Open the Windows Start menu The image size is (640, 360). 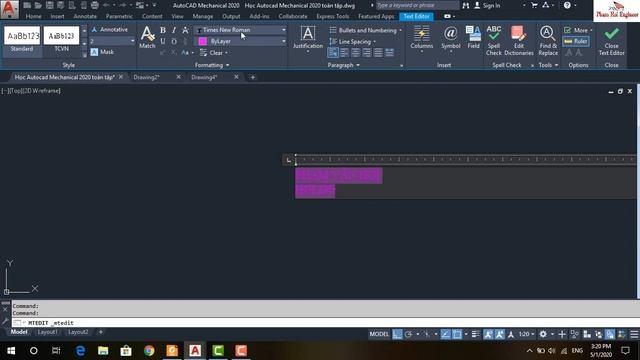click(11, 351)
